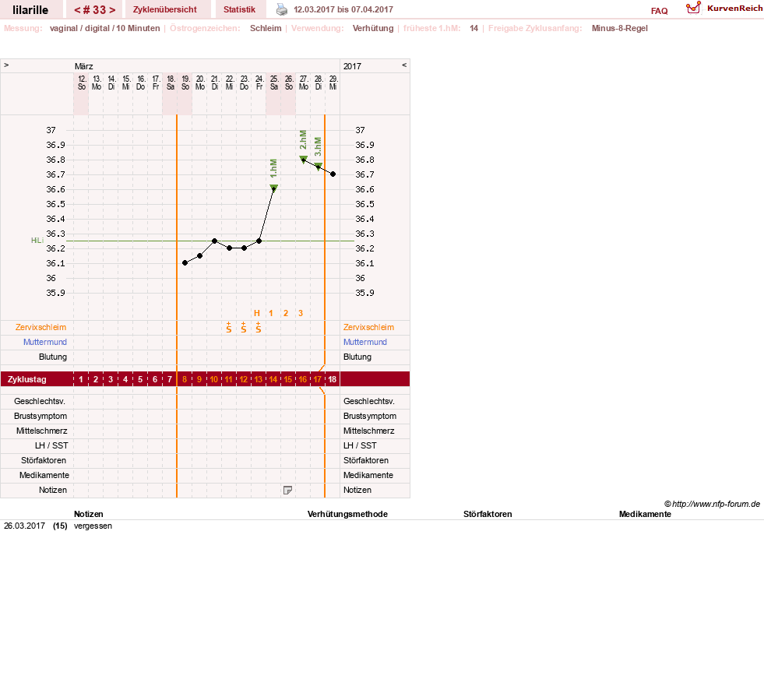The width and height of the screenshot is (764, 700).
Task: Click the username lilarille
Action: click(30, 10)
